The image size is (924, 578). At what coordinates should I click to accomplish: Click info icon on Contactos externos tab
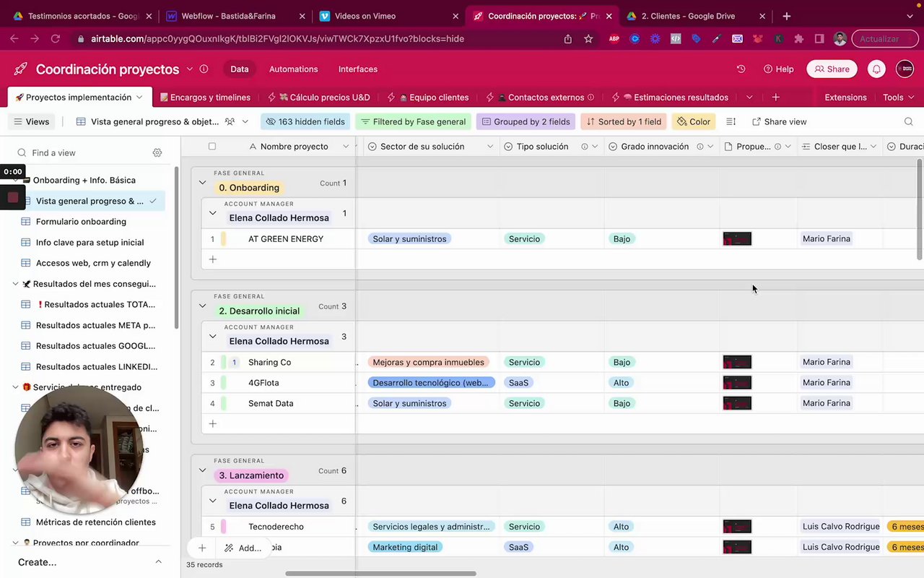[x=590, y=98]
